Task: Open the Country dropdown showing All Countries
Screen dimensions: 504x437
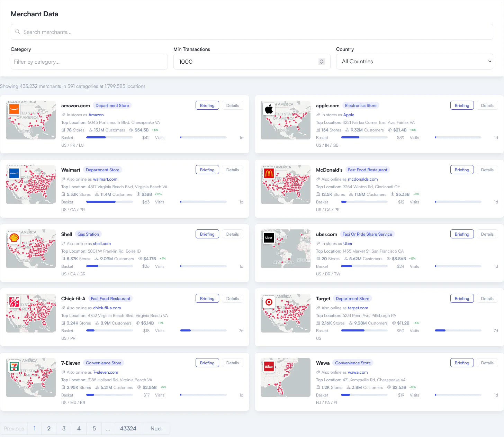Action: 414,62
